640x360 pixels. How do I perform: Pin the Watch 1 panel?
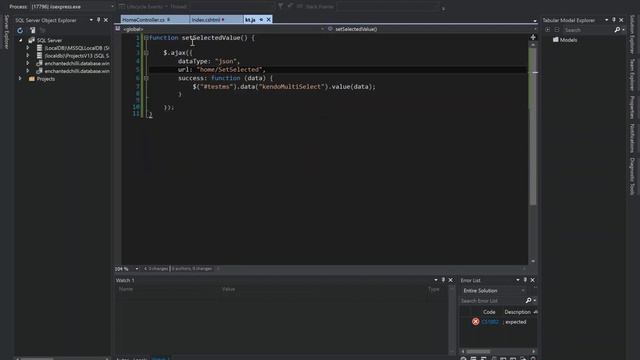443,280
